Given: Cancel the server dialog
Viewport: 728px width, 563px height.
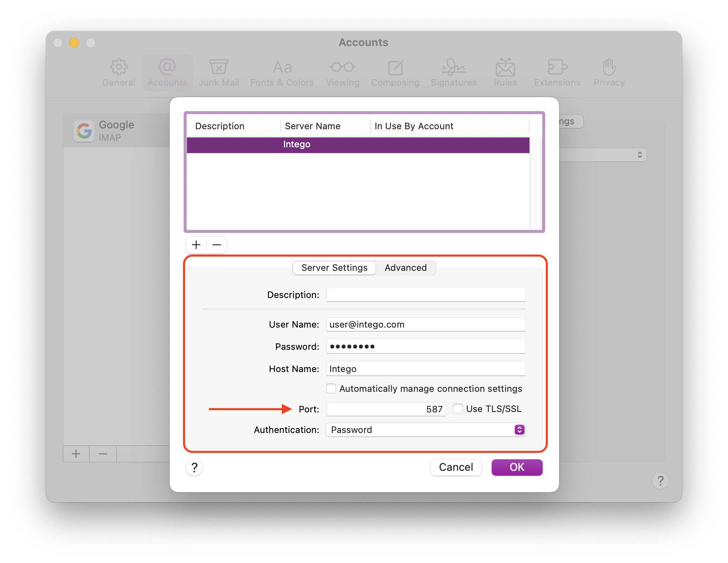Looking at the screenshot, I should (x=456, y=467).
